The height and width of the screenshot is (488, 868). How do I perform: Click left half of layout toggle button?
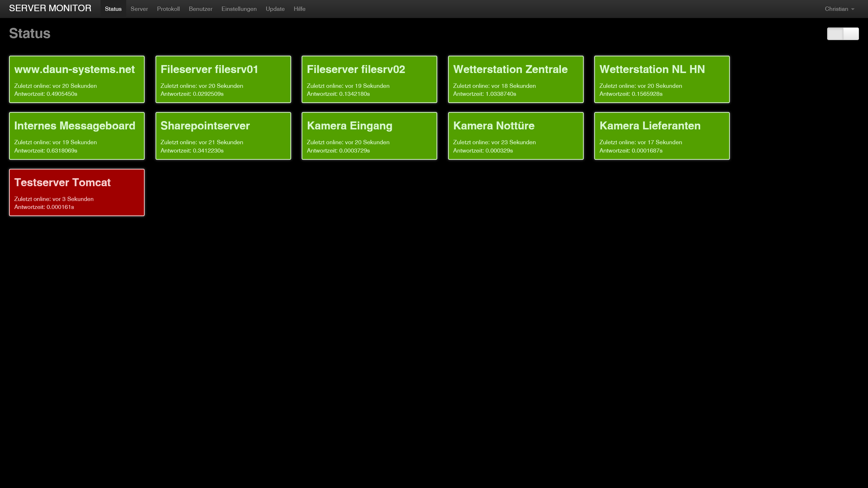(x=835, y=34)
